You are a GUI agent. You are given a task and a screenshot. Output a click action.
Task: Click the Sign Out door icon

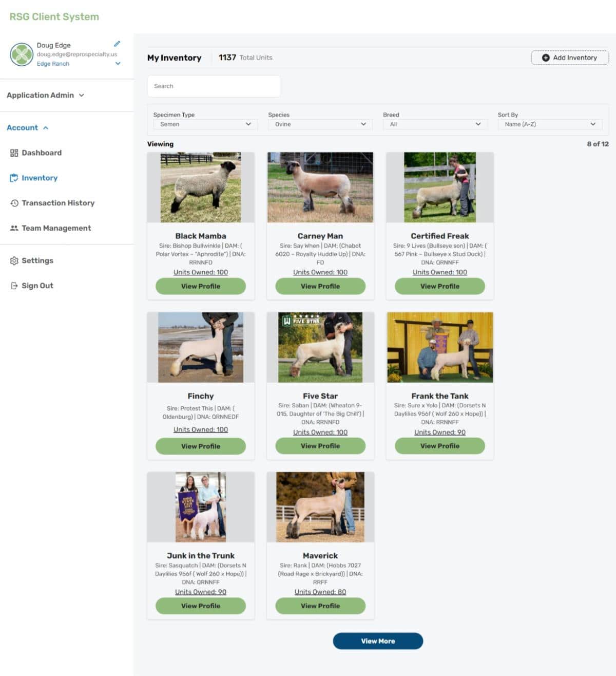coord(14,286)
